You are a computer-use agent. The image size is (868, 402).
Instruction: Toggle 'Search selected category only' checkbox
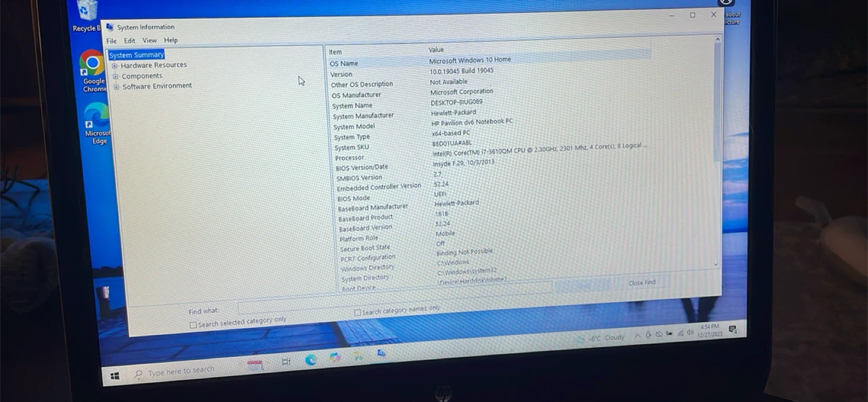[193, 325]
